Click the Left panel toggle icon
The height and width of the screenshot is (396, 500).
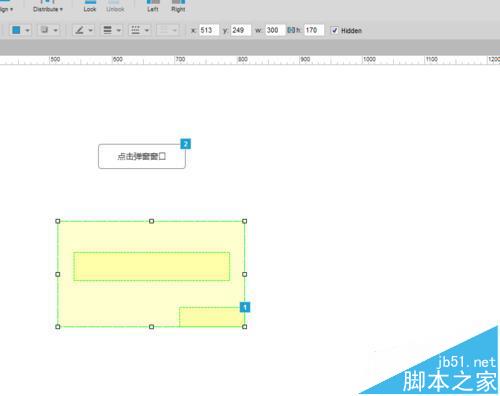point(153,7)
